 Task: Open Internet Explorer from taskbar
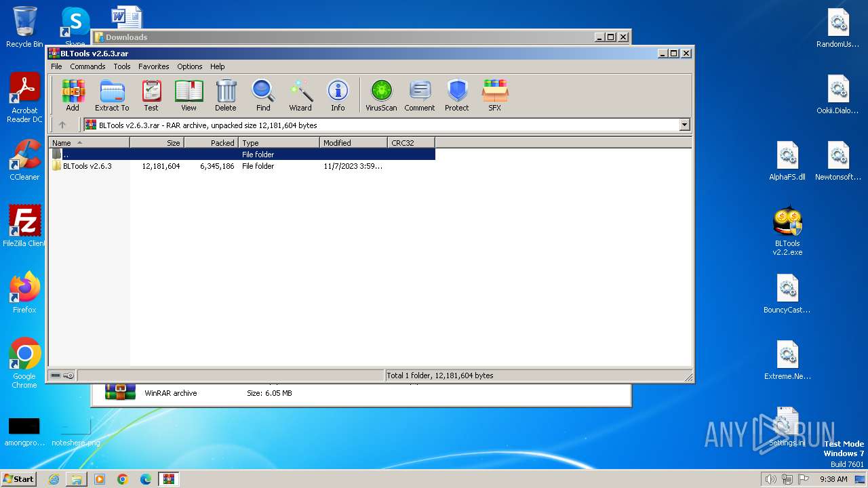pos(54,479)
